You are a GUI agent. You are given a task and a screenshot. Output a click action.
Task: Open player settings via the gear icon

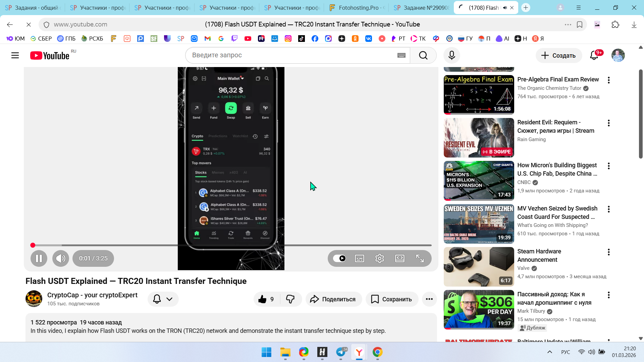pyautogui.click(x=380, y=258)
